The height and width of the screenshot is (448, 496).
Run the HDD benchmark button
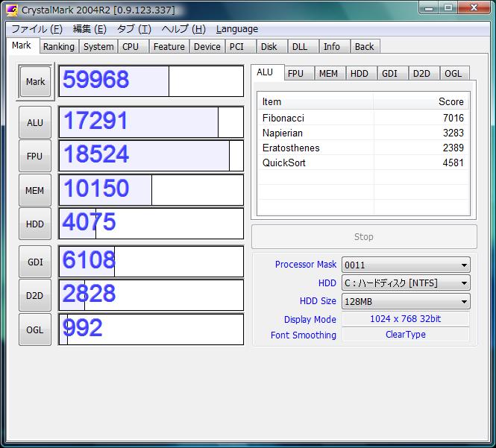pos(35,224)
